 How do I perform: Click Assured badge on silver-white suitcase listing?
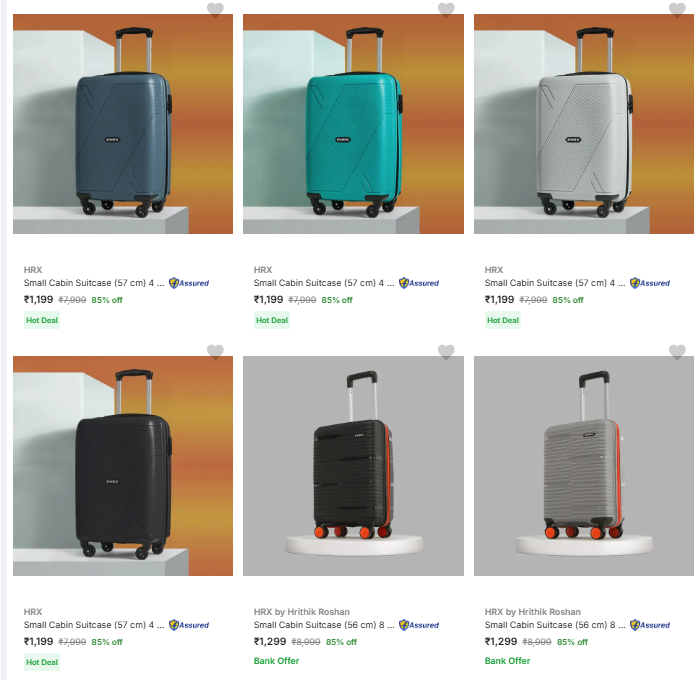pyautogui.click(x=650, y=283)
